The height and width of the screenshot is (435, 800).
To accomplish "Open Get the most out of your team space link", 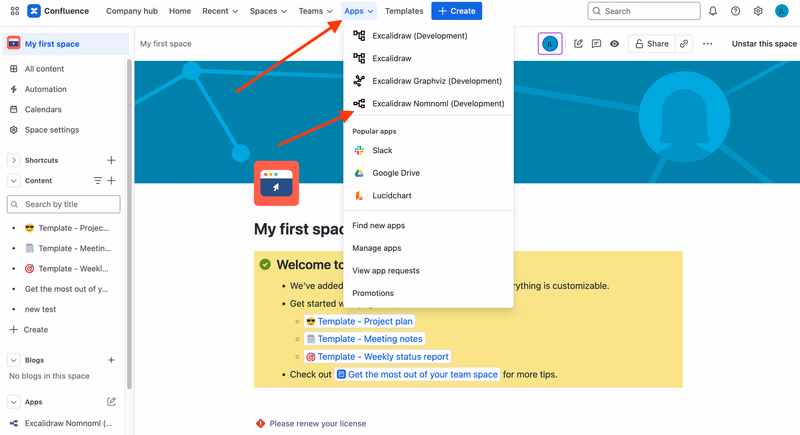I will click(x=417, y=374).
